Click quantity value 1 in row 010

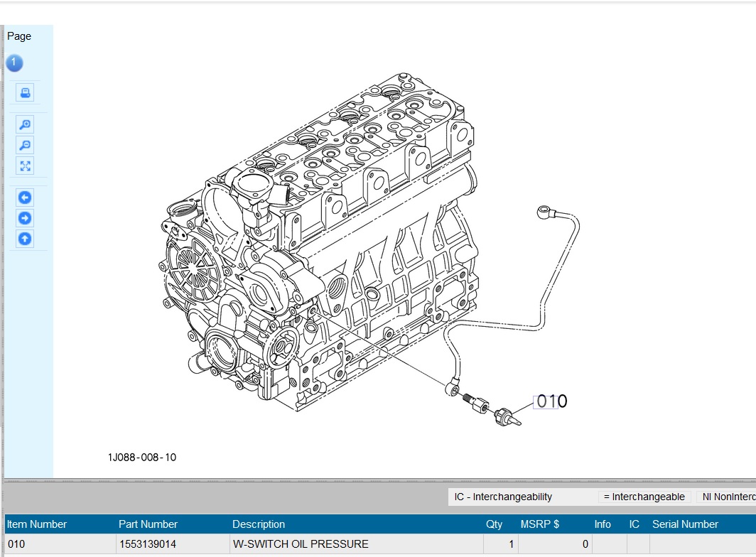coord(500,544)
